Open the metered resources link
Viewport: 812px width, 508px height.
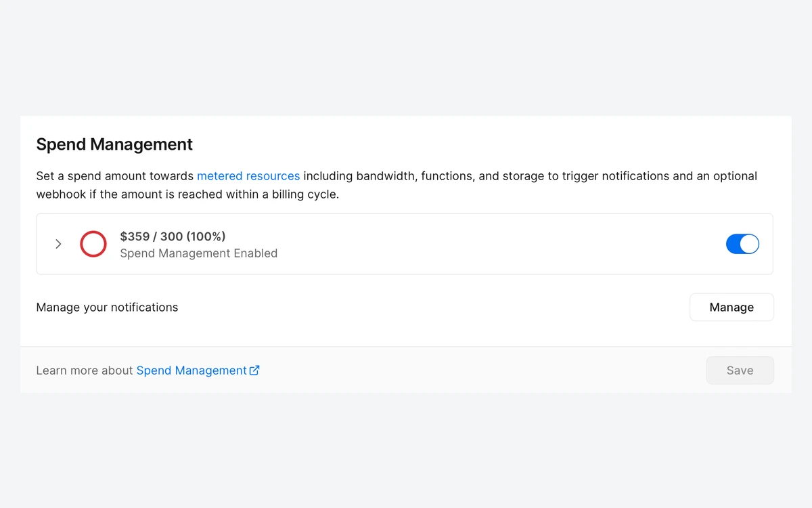pyautogui.click(x=248, y=176)
